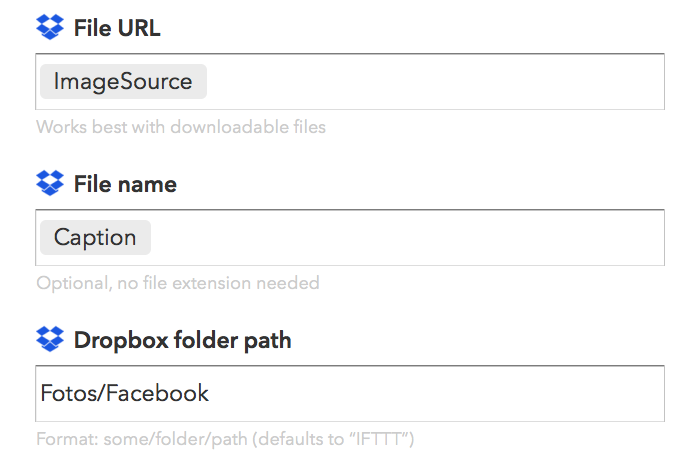Click the Dropbox icon beside Dropbox folder path
This screenshot has height=460, width=695.
[50, 339]
